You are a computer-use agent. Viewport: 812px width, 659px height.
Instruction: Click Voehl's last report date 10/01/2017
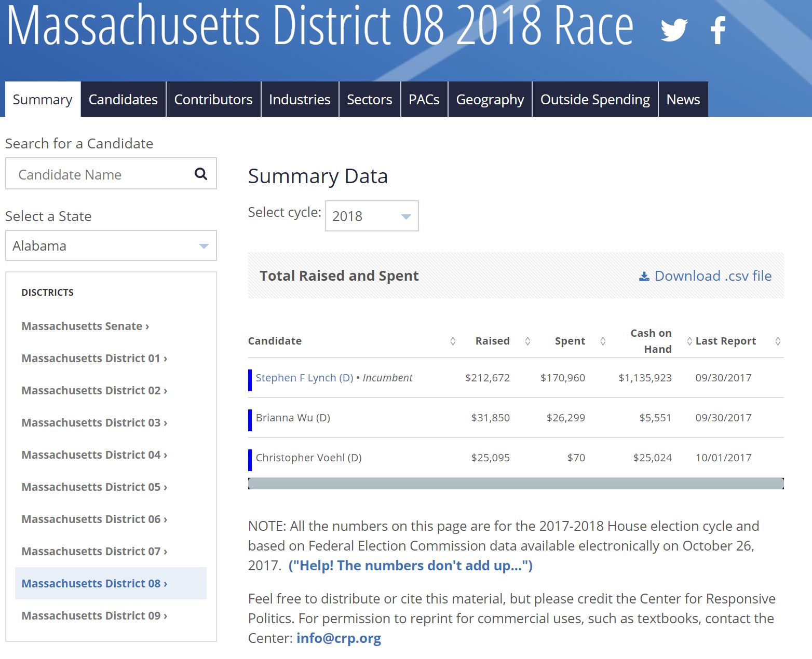(x=723, y=458)
